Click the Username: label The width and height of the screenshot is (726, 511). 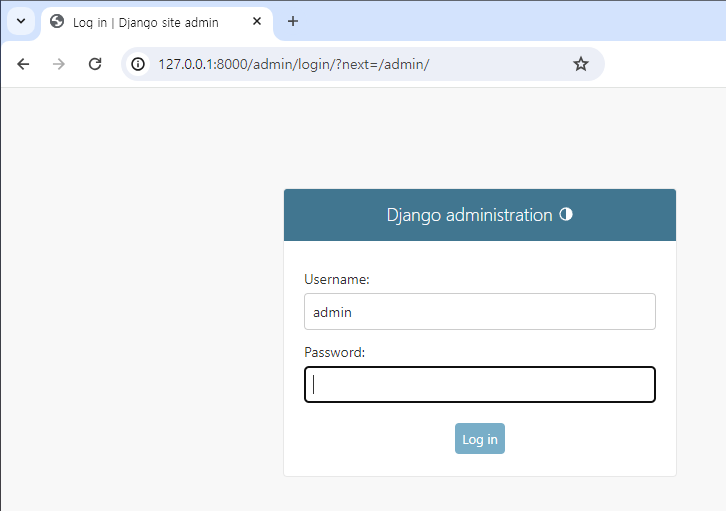(x=337, y=280)
